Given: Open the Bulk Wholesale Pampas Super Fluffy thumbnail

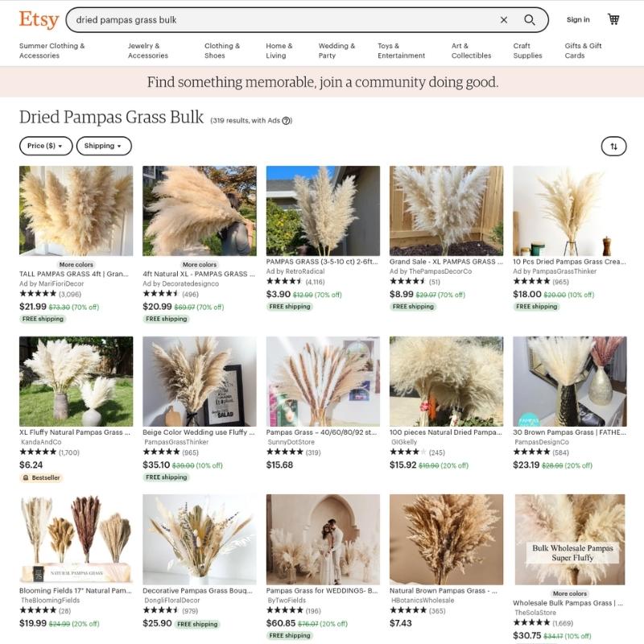Looking at the screenshot, I should (x=570, y=539).
